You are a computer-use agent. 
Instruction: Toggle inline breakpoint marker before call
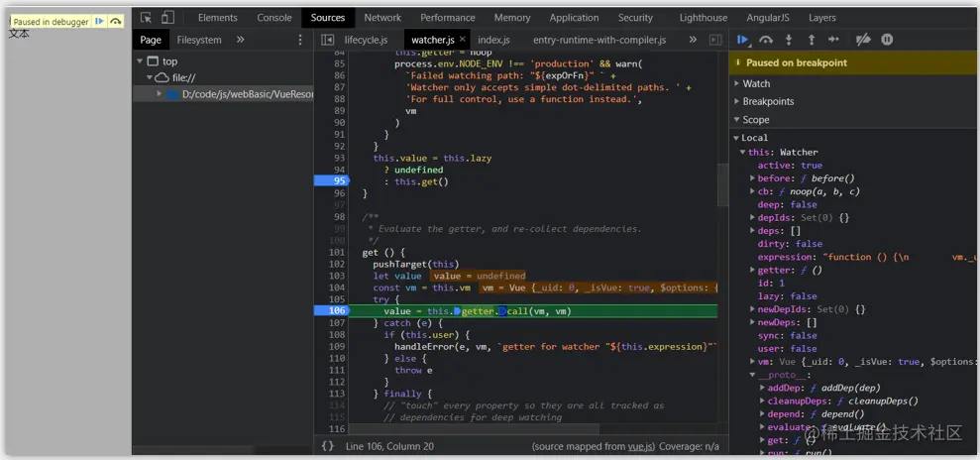click(x=502, y=310)
